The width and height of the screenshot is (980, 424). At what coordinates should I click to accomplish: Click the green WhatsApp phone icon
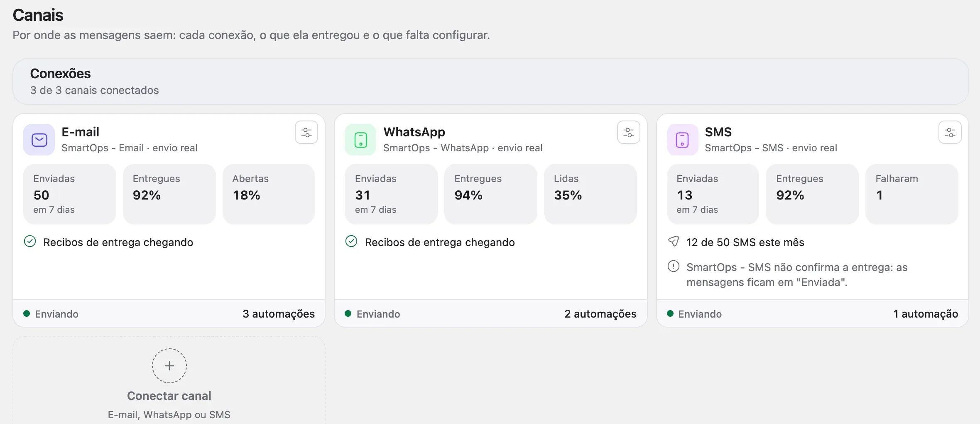coord(360,140)
